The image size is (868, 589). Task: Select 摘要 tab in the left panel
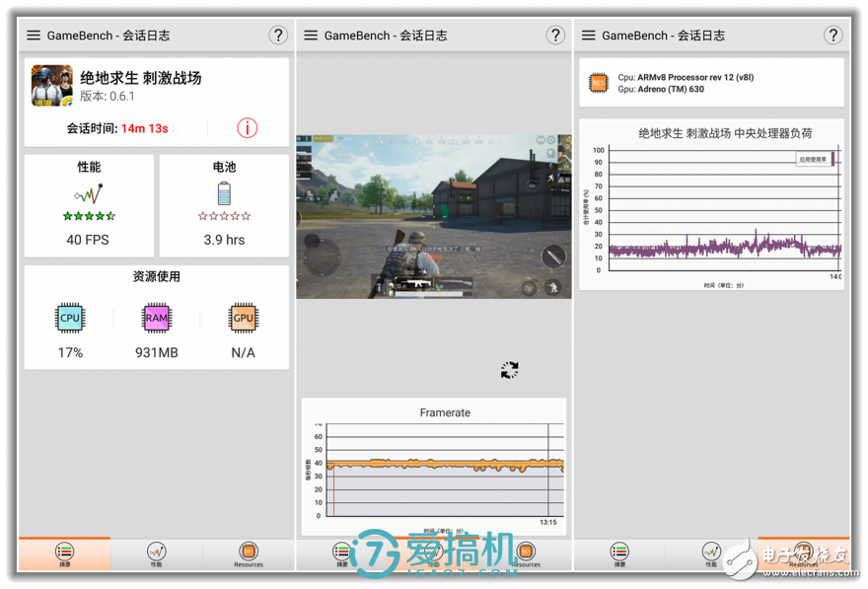[x=64, y=553]
